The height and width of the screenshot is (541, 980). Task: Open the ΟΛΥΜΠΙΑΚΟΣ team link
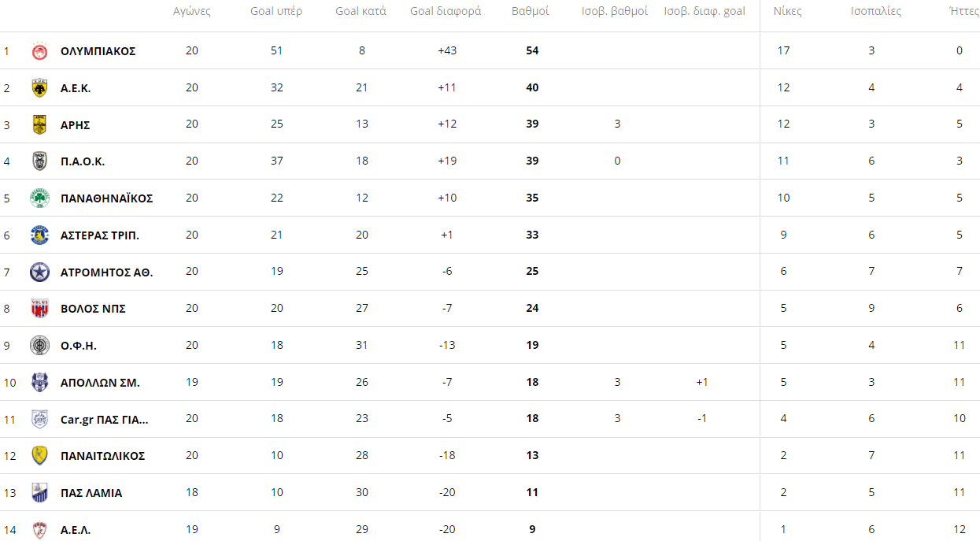pyautogui.click(x=98, y=51)
